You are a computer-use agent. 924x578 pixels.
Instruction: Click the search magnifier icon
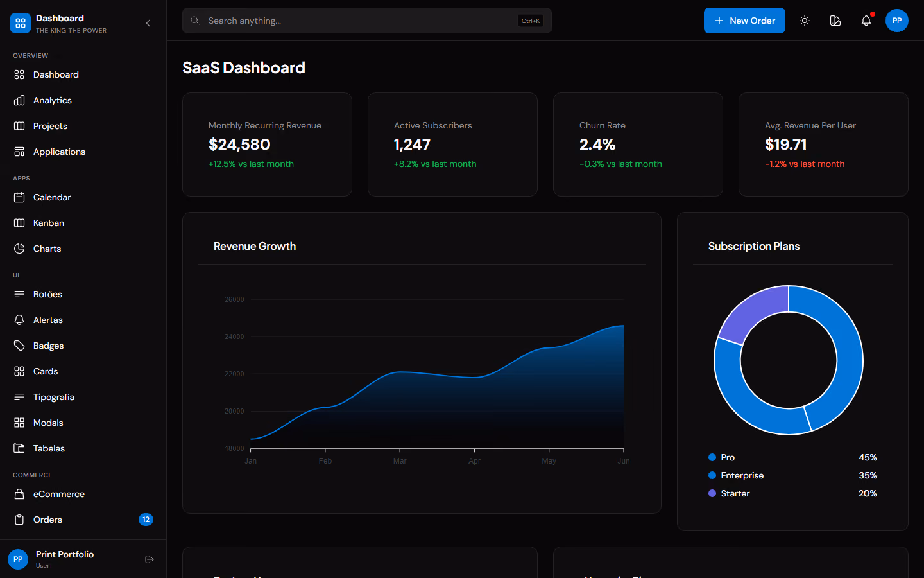[x=195, y=21]
